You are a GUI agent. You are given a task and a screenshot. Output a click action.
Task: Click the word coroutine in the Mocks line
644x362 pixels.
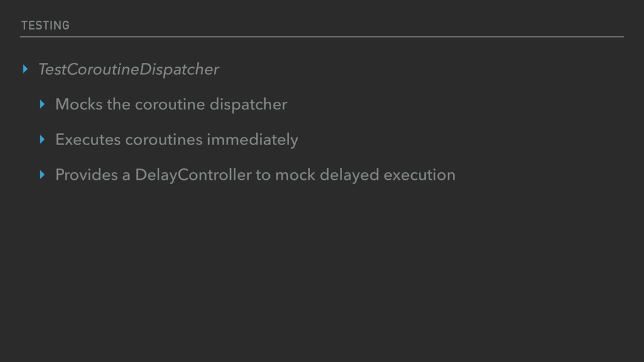170,105
